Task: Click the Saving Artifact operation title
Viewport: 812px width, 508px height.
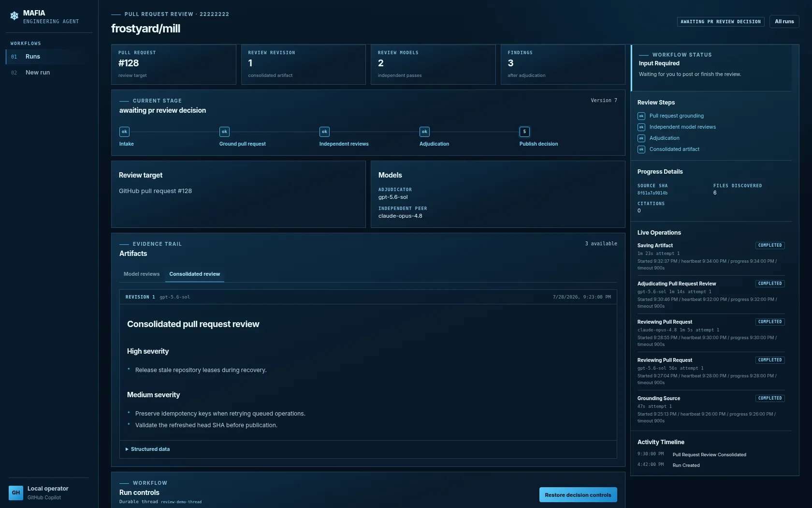Action: pos(655,246)
